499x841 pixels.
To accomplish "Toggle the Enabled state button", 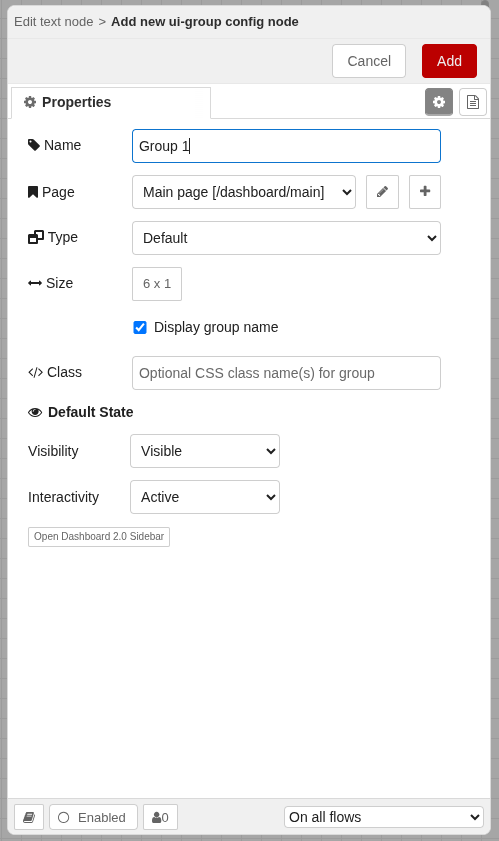I will coord(93,817).
